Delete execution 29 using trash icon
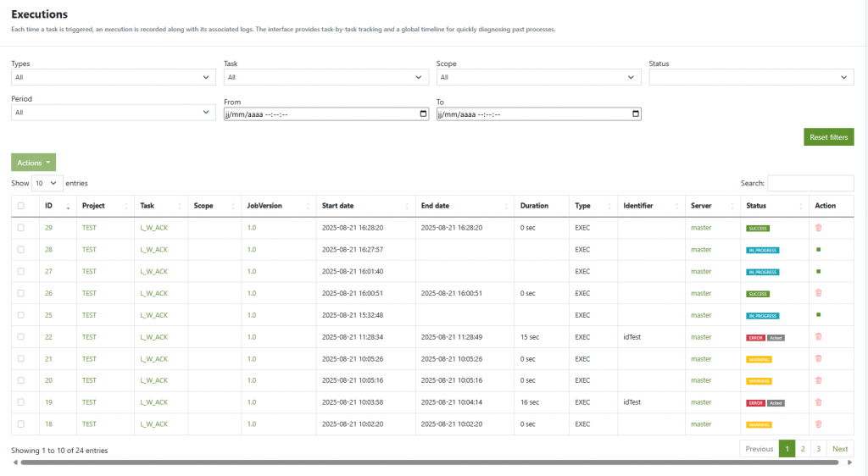Image resolution: width=868 pixels, height=476 pixels. coord(818,228)
